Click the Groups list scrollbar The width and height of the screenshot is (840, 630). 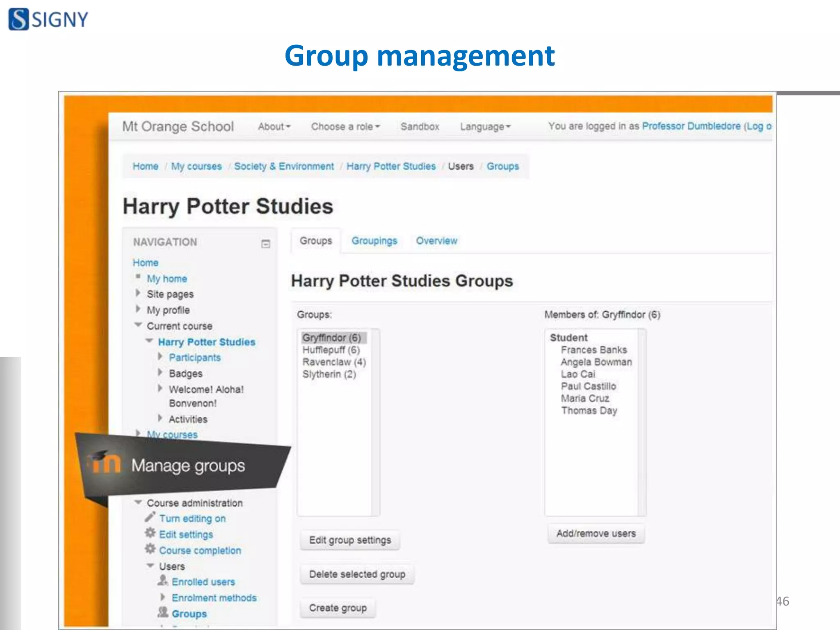[375, 422]
